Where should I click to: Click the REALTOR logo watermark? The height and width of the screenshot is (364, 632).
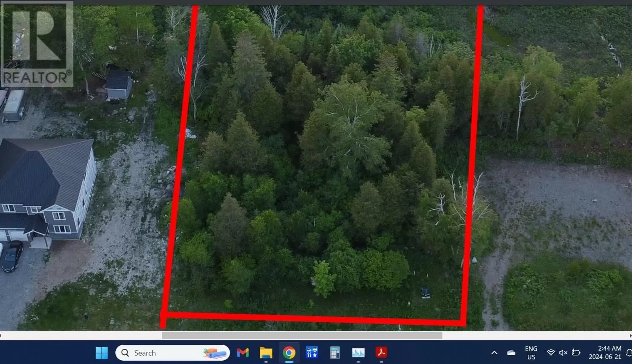coord(37,44)
